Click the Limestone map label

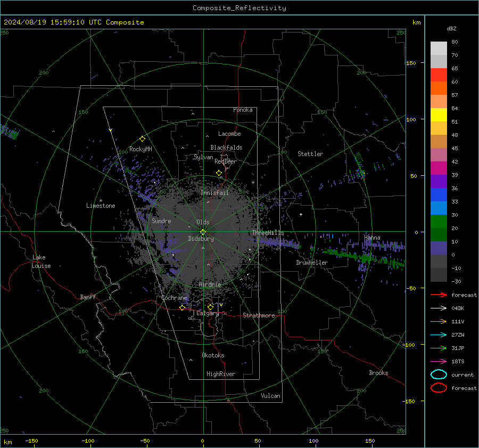[101, 206]
